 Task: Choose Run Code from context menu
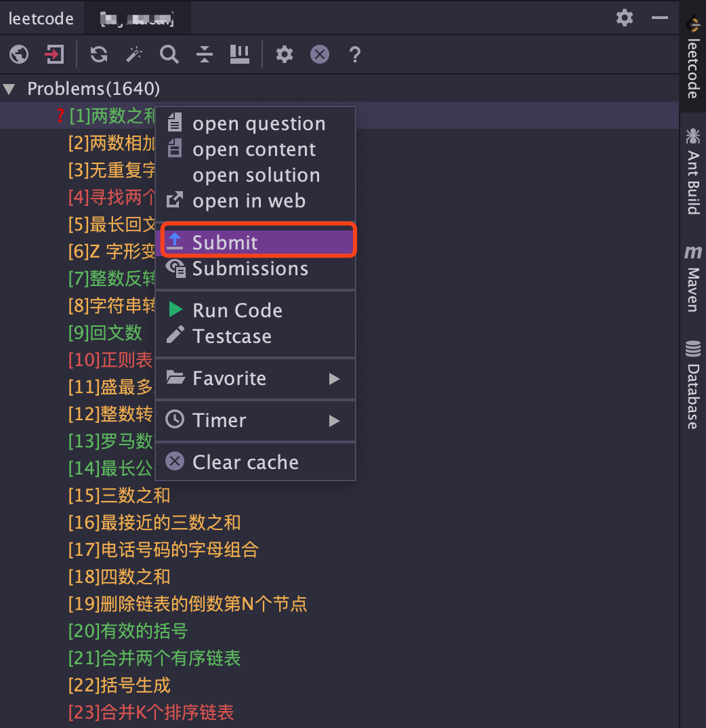click(x=237, y=310)
